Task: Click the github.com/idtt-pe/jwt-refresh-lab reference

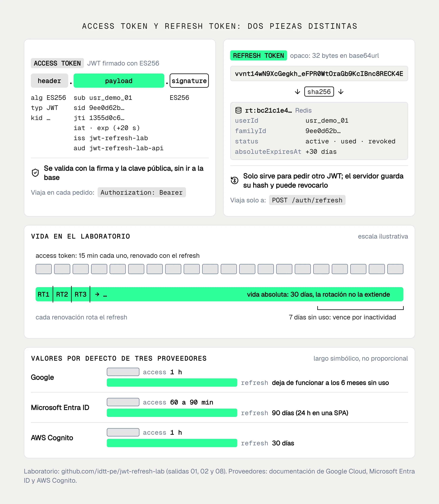Action: (113, 471)
